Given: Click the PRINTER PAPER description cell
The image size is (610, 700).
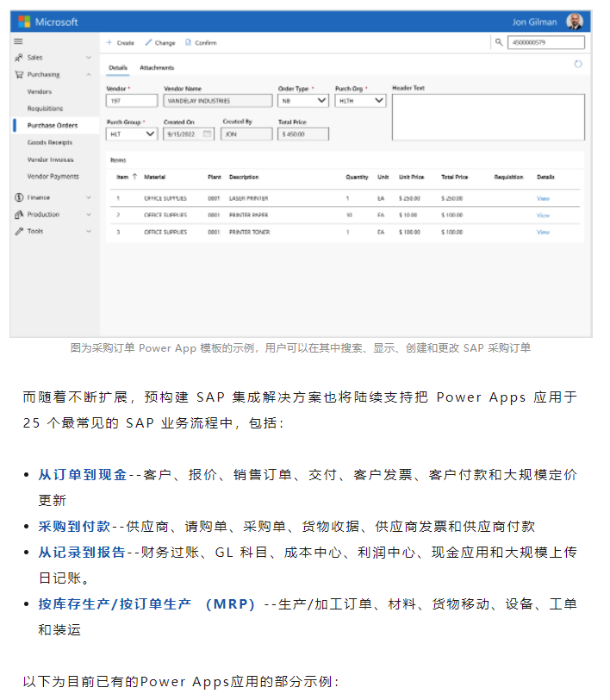Looking at the screenshot, I should 248,216.
